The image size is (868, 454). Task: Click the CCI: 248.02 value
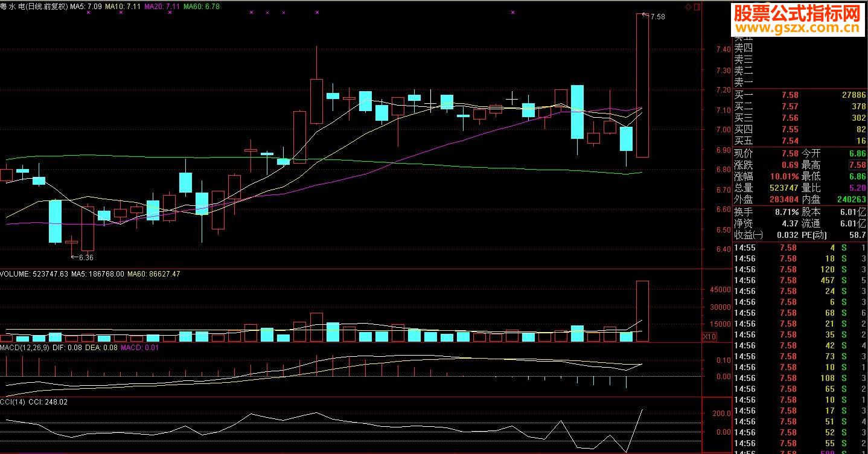[48, 402]
